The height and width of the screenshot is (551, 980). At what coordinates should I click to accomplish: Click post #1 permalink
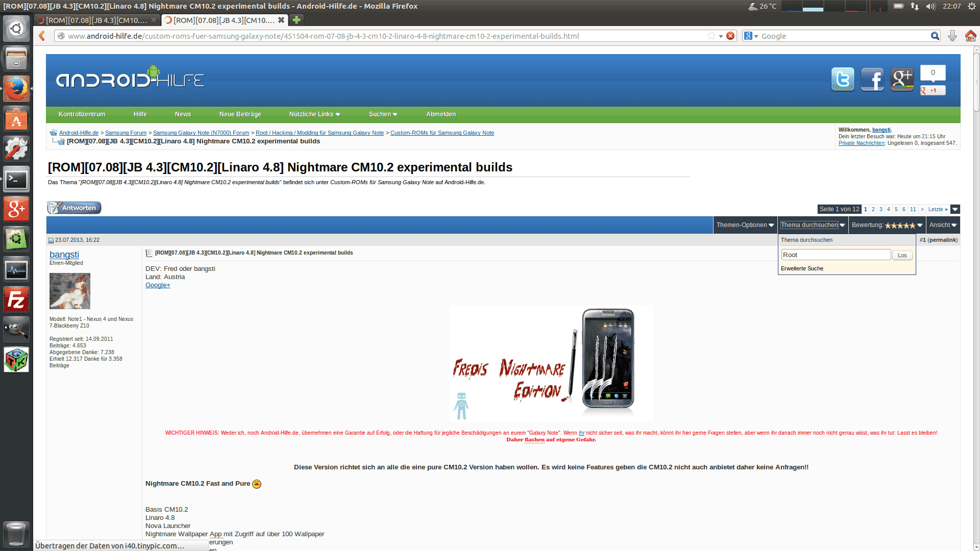[x=943, y=240]
